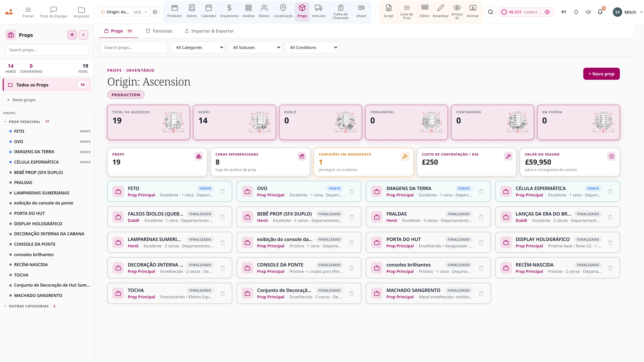Focus the sidebar Search props field

47,50
